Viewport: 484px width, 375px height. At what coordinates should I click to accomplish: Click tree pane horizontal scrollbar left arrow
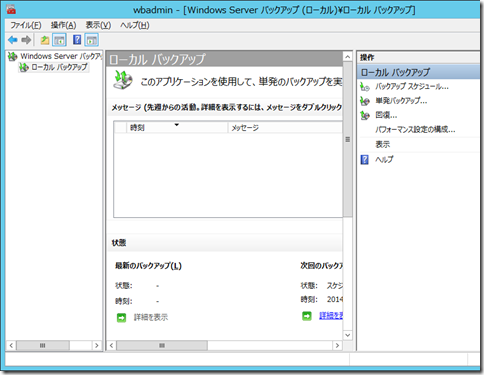(11, 345)
